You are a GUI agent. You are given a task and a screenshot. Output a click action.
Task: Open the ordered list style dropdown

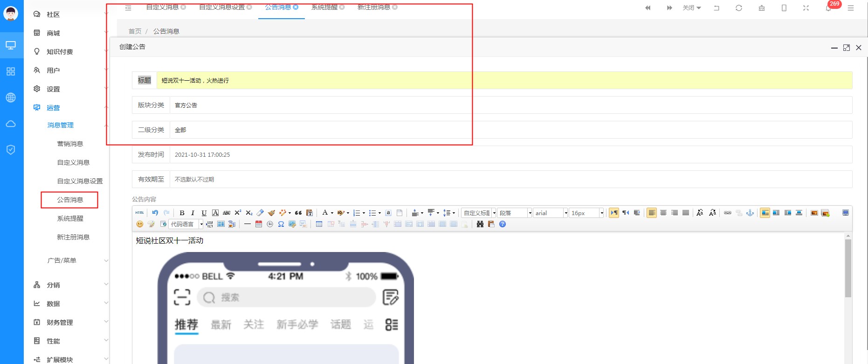coord(364,213)
